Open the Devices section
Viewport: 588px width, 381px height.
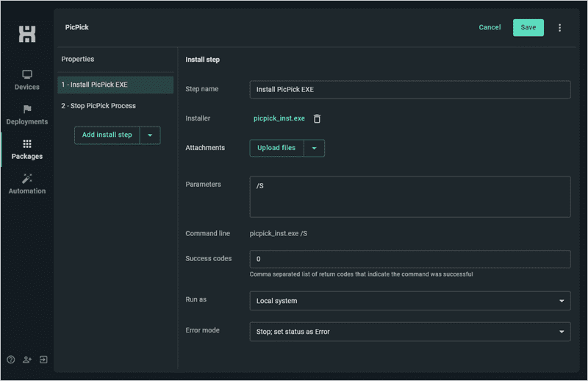point(27,80)
